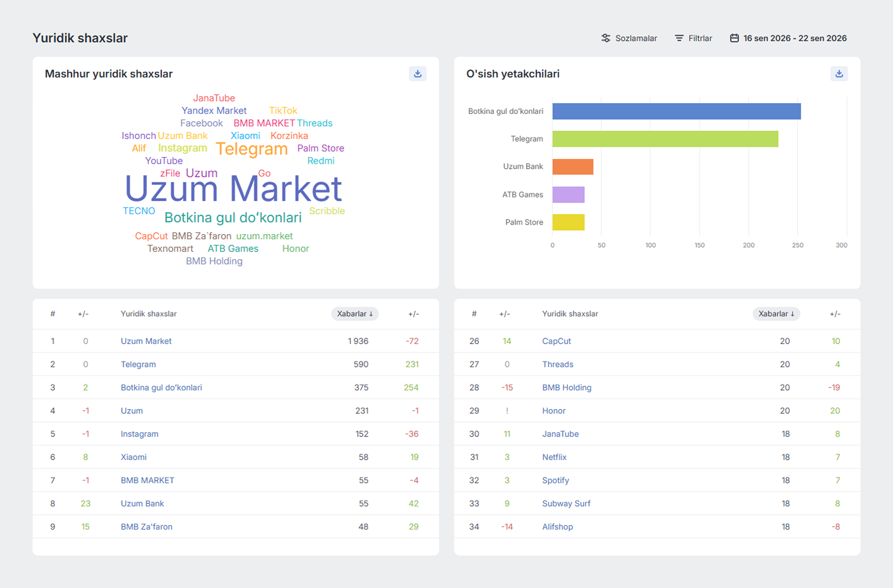Sort left table by Xabarlar
The height and width of the screenshot is (588, 893).
pyautogui.click(x=355, y=314)
